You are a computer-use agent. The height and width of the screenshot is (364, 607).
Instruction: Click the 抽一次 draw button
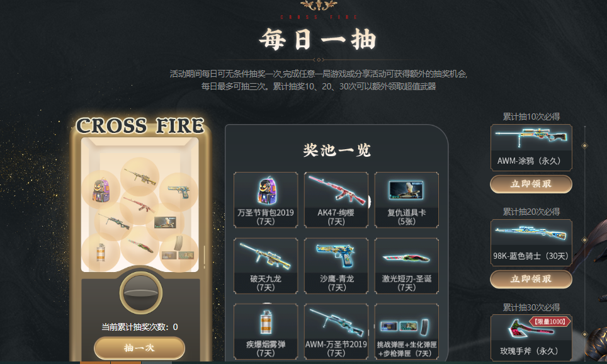pyautogui.click(x=139, y=348)
